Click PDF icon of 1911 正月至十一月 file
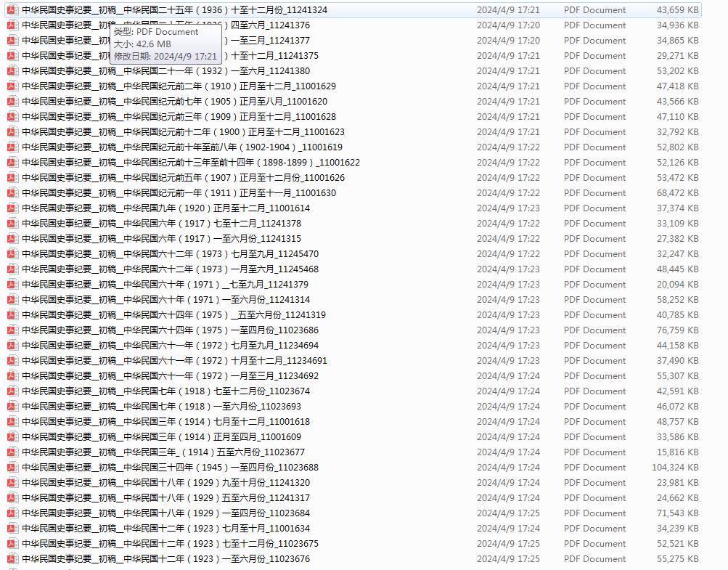 click(12, 193)
